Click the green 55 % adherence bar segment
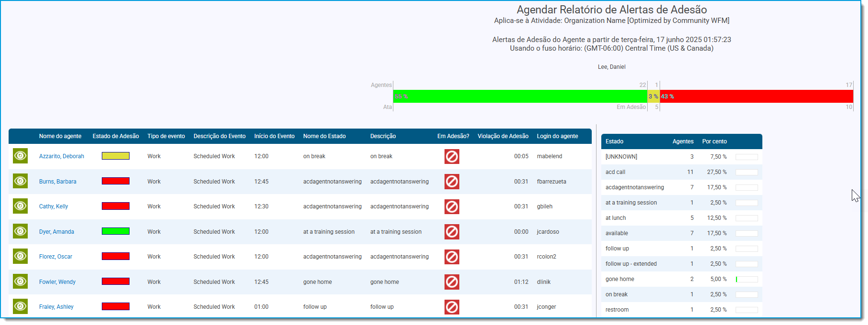 (520, 97)
